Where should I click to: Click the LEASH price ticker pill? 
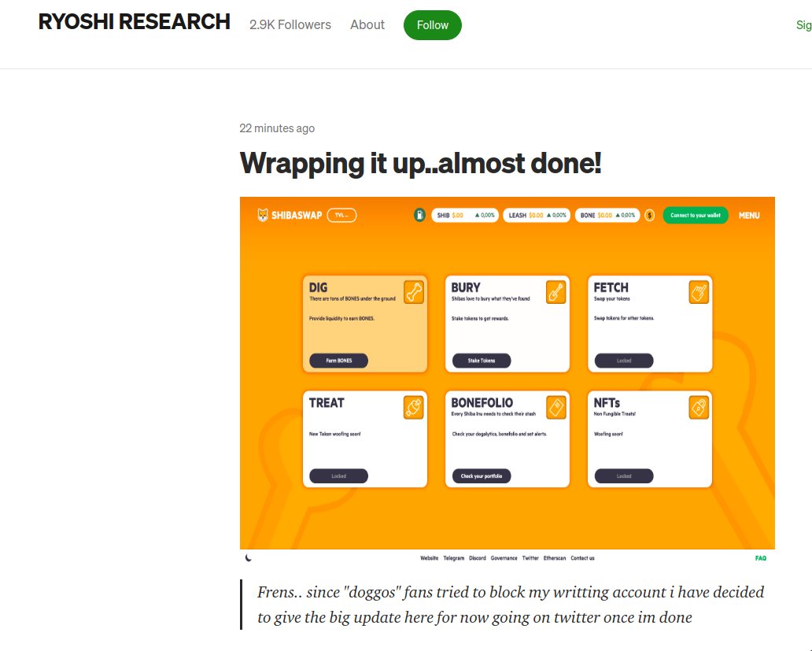537,215
